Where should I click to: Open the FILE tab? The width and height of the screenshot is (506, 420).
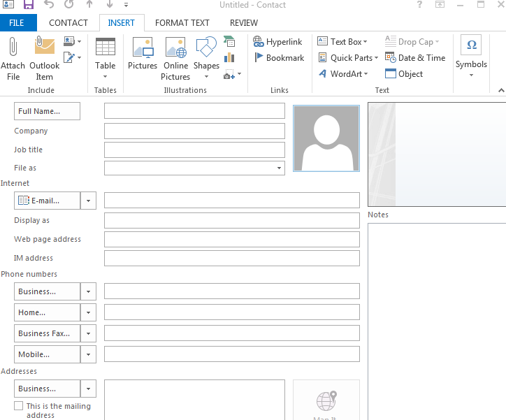click(x=17, y=23)
